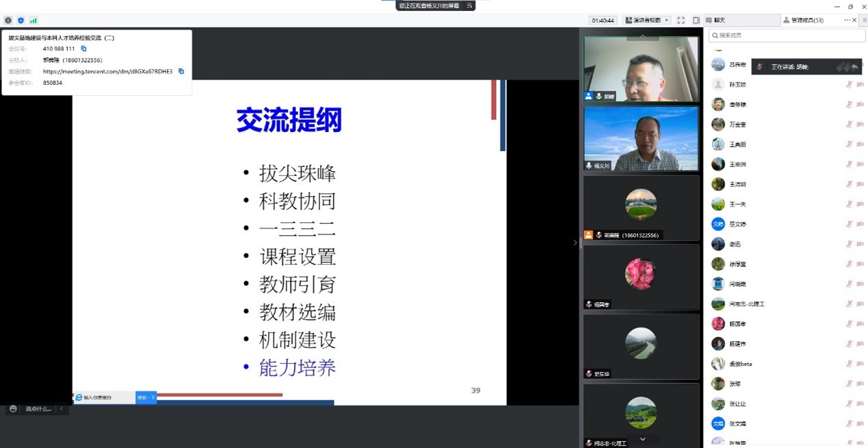The width and height of the screenshot is (868, 448).
Task: Click the 搜索成员 search field
Action: click(787, 35)
